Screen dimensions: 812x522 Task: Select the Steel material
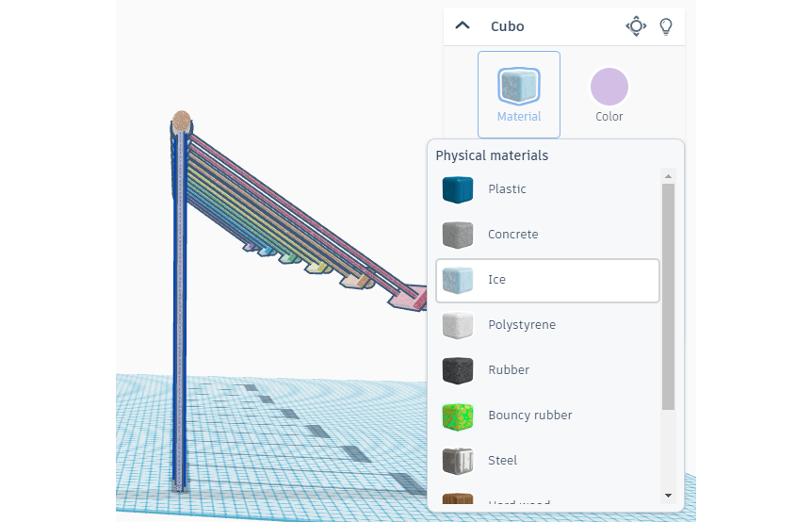pos(548,461)
